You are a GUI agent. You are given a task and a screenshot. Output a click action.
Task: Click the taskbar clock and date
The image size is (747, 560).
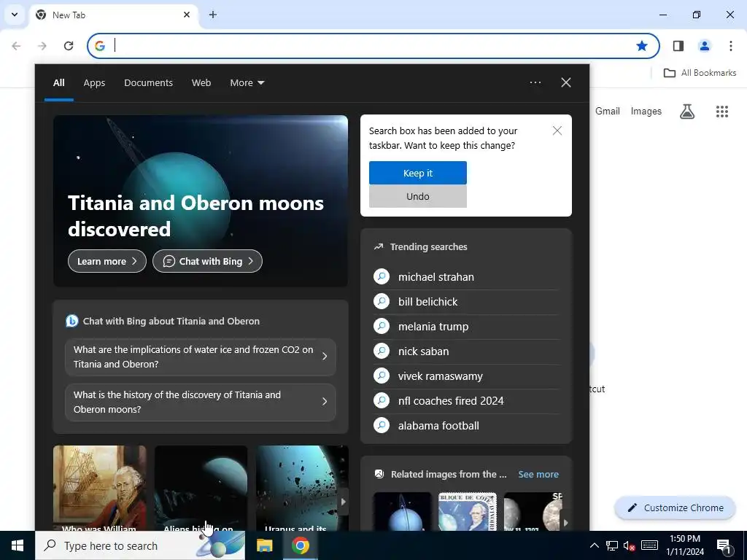(x=685, y=545)
